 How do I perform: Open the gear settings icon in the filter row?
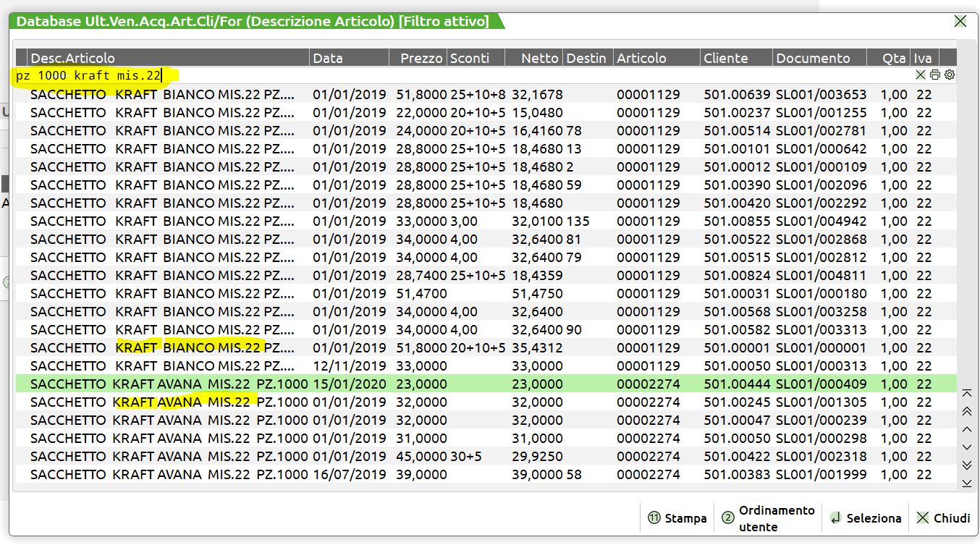point(950,75)
